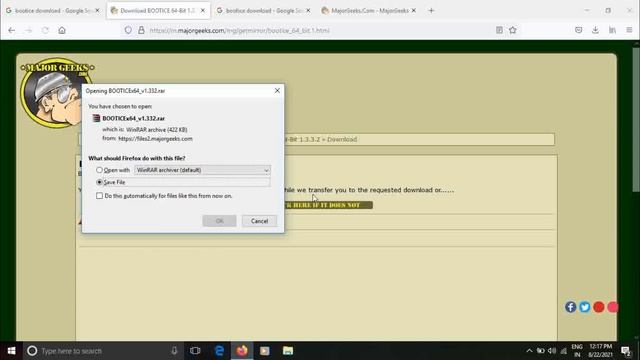640x360 pixels.
Task: Open the volume control in system tray
Action: tap(552, 351)
